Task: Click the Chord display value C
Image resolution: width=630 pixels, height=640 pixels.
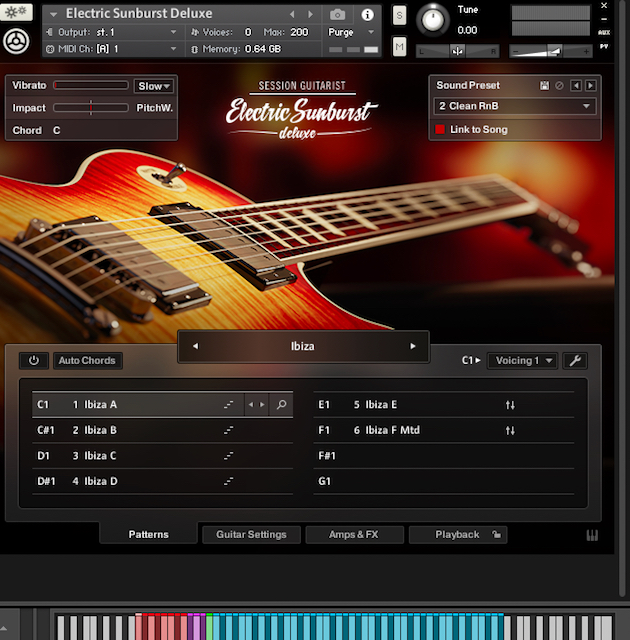Action: pyautogui.click(x=57, y=130)
